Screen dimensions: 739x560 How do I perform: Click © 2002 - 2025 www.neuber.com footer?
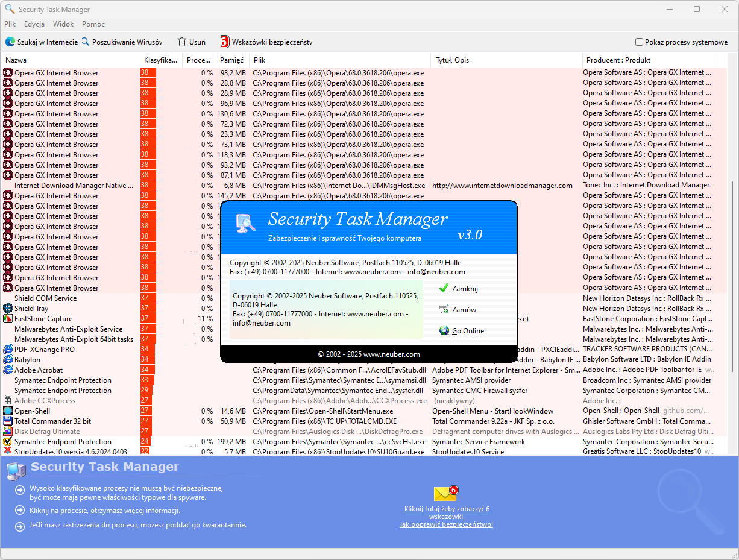[x=369, y=354]
